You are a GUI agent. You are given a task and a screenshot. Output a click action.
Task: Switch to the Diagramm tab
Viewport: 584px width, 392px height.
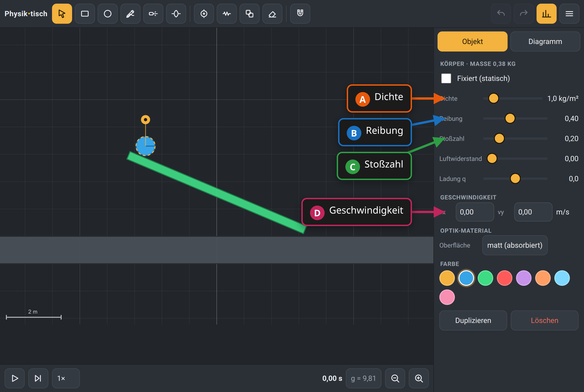pos(545,41)
